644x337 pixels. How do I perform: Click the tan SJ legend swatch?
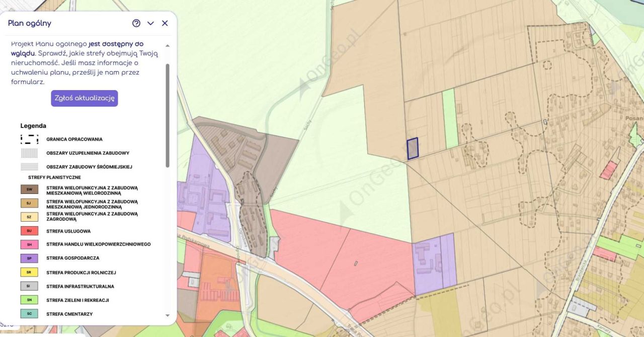[x=29, y=203]
